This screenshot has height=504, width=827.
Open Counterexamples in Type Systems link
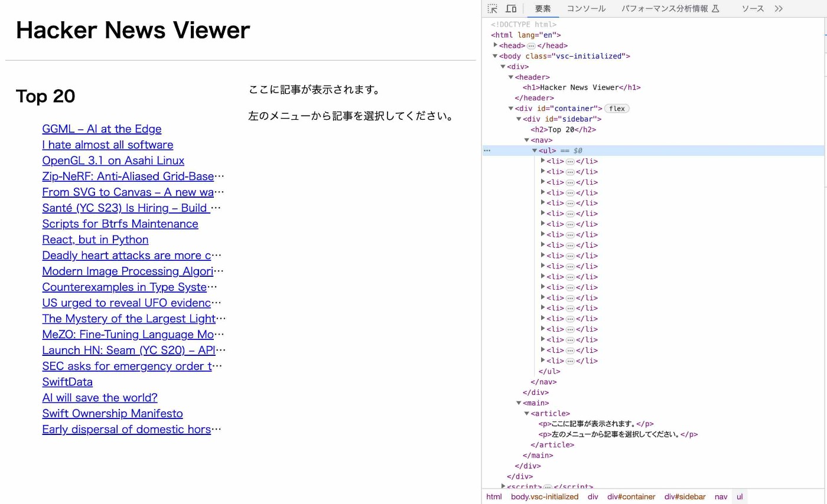(x=129, y=287)
